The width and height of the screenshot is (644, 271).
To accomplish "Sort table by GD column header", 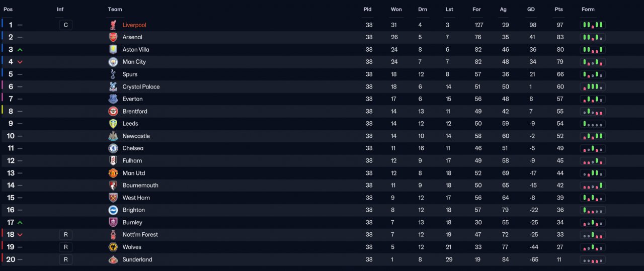I will pyautogui.click(x=531, y=10).
